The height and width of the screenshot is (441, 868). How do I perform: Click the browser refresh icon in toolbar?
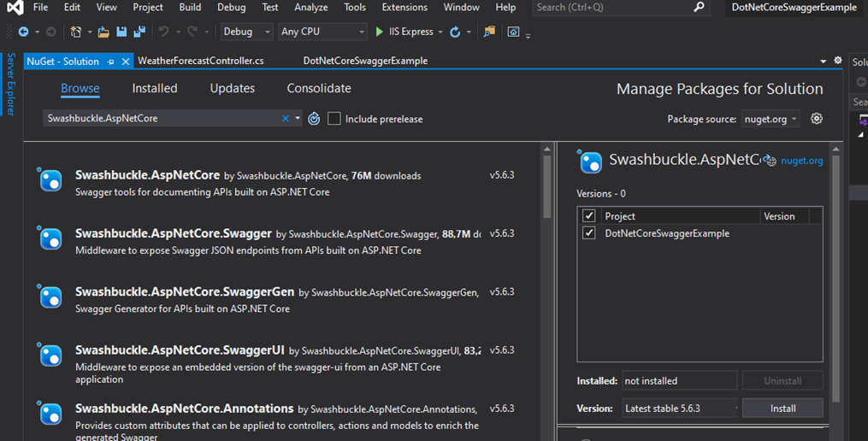[x=455, y=32]
